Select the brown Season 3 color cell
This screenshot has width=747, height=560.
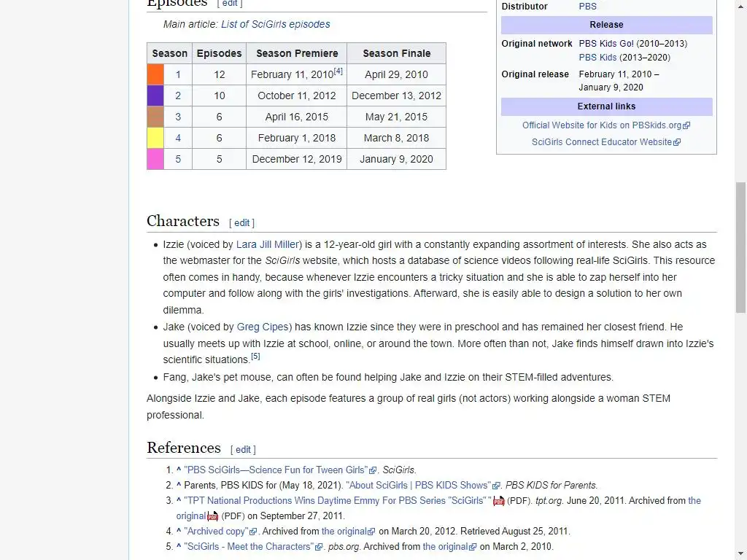tap(155, 117)
